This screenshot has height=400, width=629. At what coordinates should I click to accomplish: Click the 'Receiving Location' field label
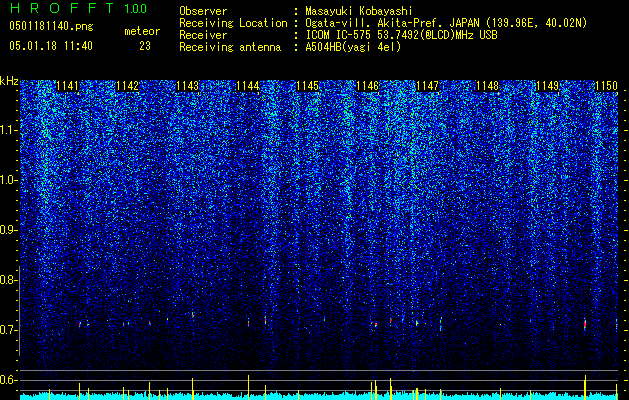pos(233,23)
